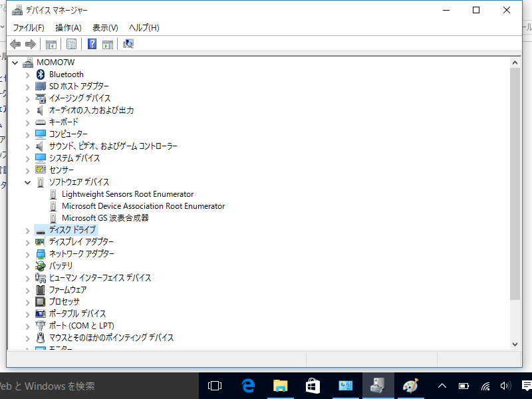Click the バッテリ battery icon
The height and width of the screenshot is (399, 532).
tap(41, 265)
